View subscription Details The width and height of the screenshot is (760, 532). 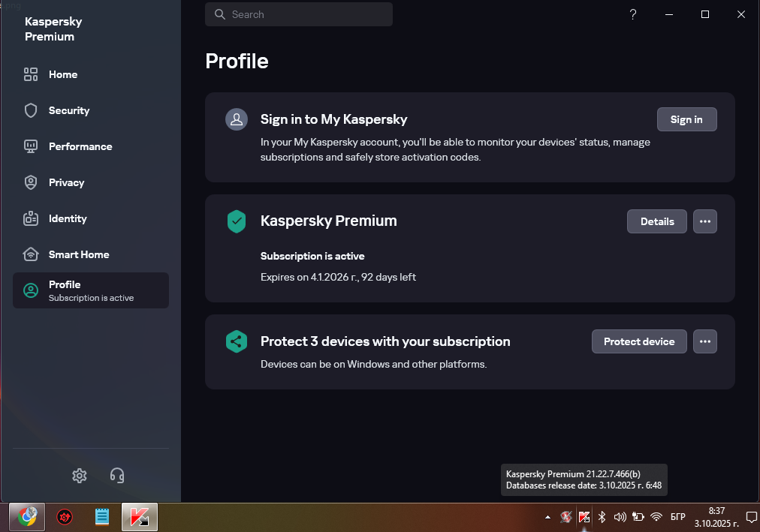[x=656, y=221]
